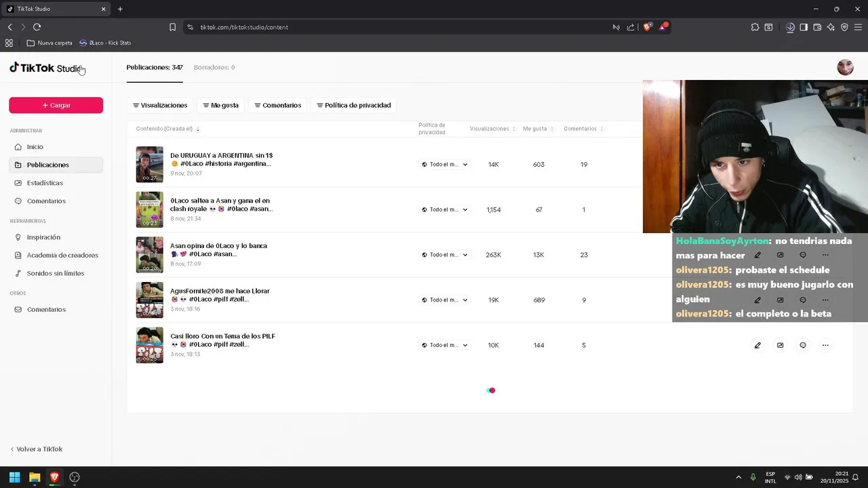This screenshot has width=868, height=488.
Task: Change privacy of 'Asan opina de 0Laco' post
Action: click(444, 255)
